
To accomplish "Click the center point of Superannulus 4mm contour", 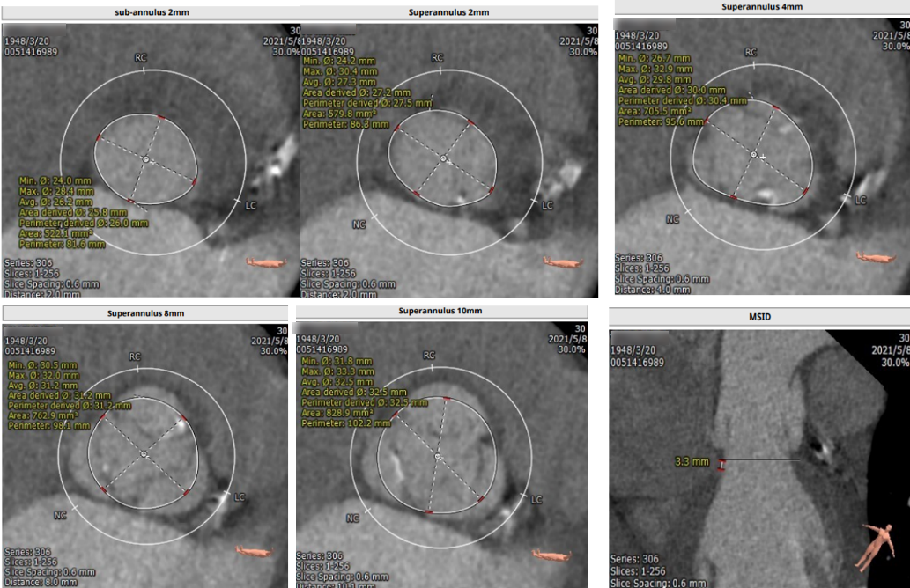I will pyautogui.click(x=753, y=155).
